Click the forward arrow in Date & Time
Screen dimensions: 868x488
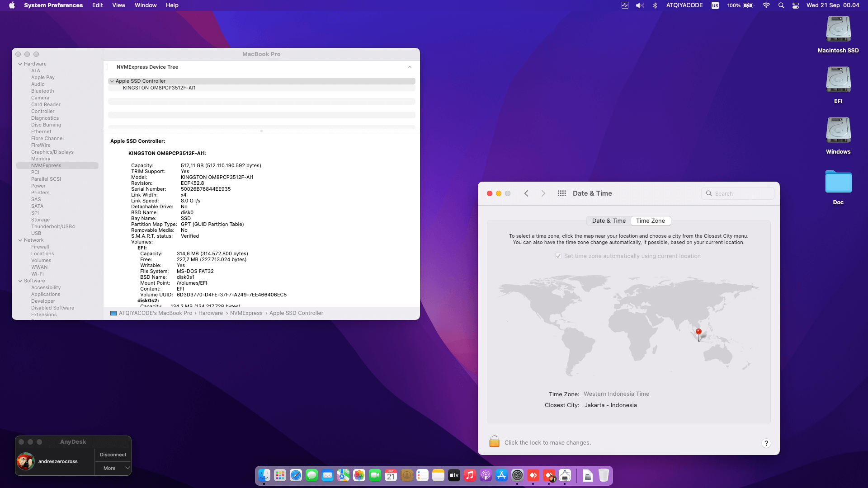[543, 193]
